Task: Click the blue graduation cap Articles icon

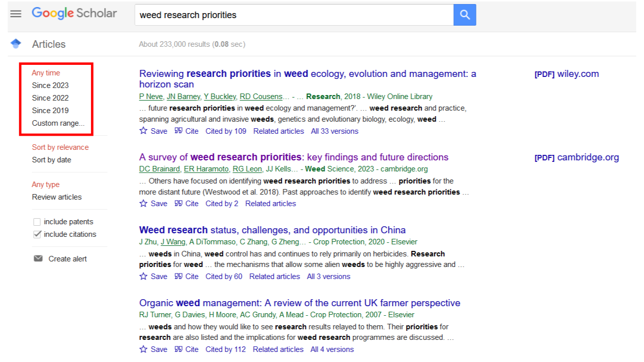Action: point(16,44)
